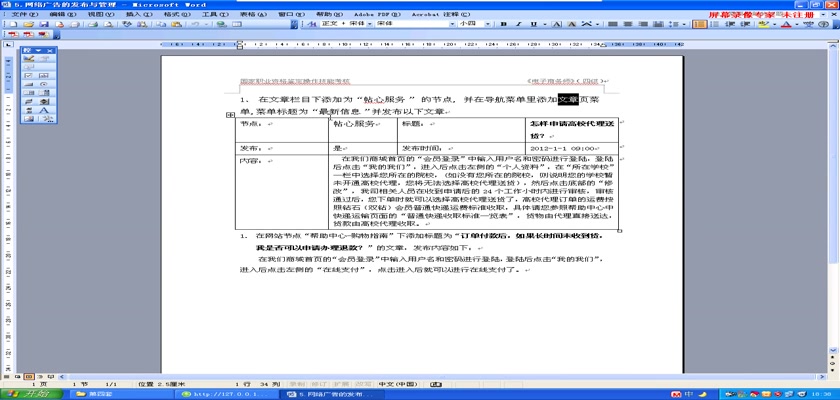Run spelling and grammar check
Screen dimensions: 840x400
(126, 24)
